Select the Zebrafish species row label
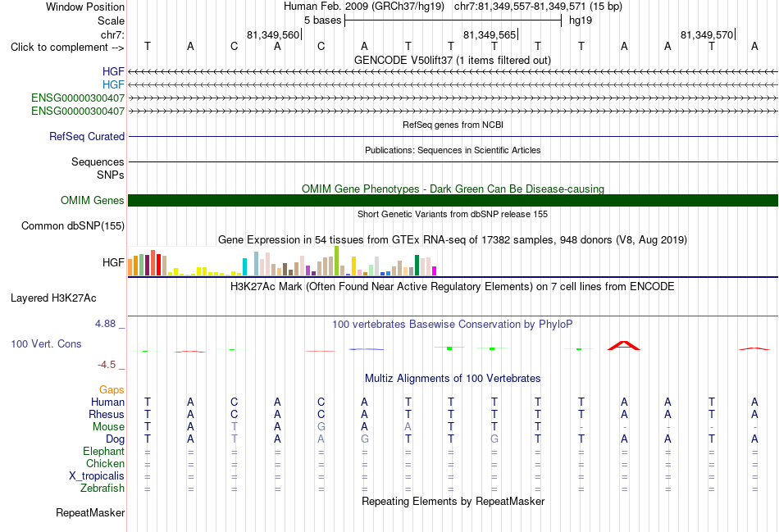 (102, 489)
